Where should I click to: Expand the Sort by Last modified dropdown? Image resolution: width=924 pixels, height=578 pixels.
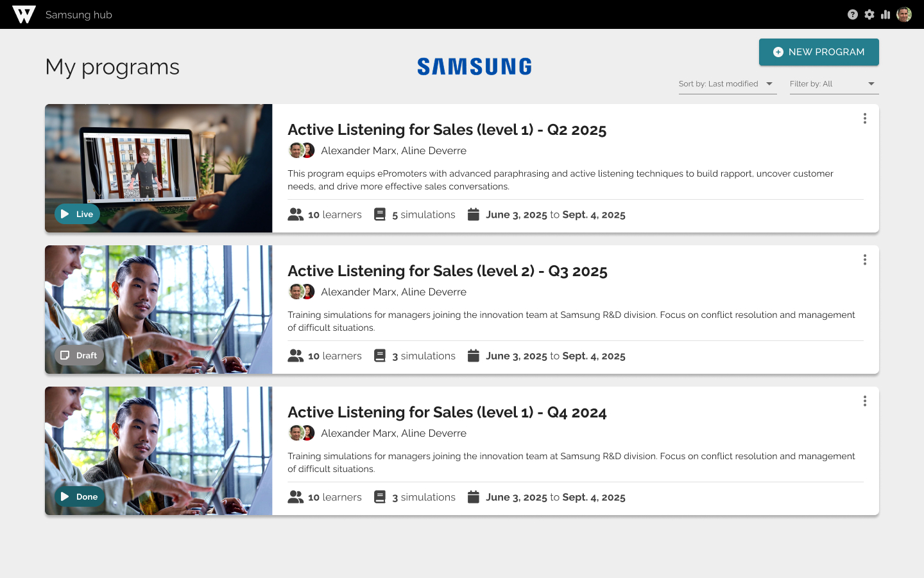[x=728, y=84]
